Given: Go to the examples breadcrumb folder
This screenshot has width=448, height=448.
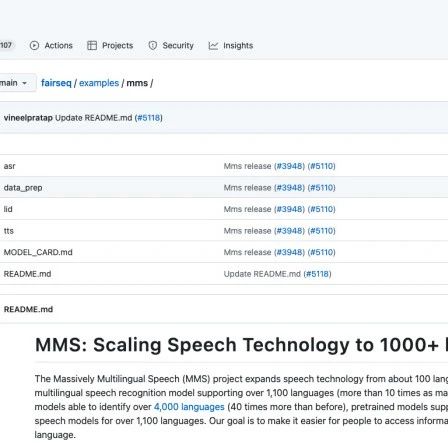Looking at the screenshot, I should 99,83.
